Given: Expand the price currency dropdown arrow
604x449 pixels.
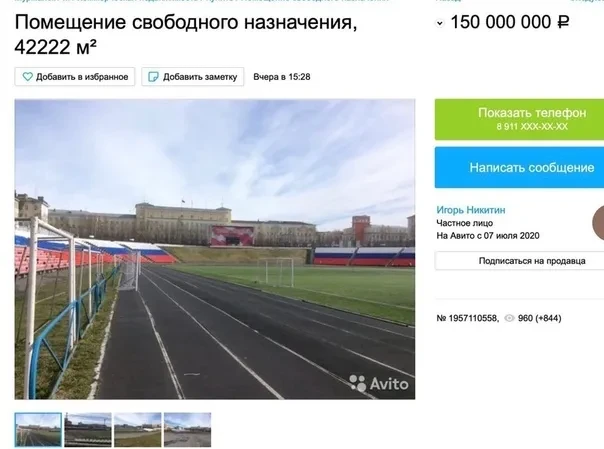Looking at the screenshot, I should pyautogui.click(x=440, y=23).
